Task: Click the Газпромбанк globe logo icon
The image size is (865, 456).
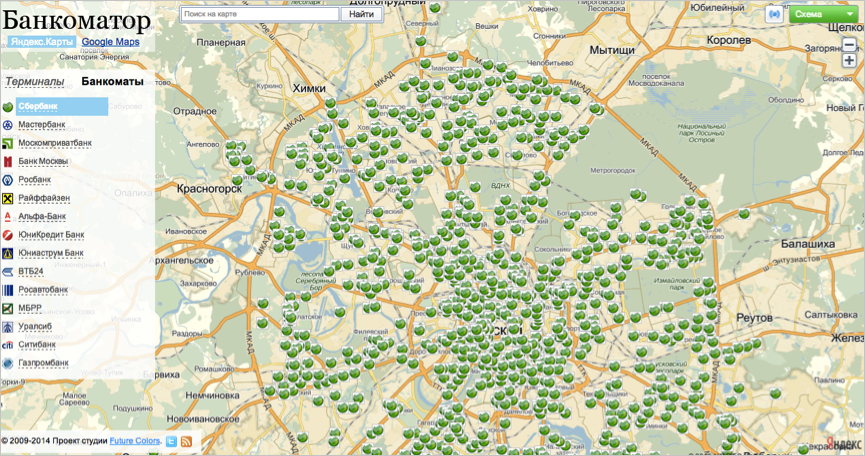Action: tap(8, 363)
